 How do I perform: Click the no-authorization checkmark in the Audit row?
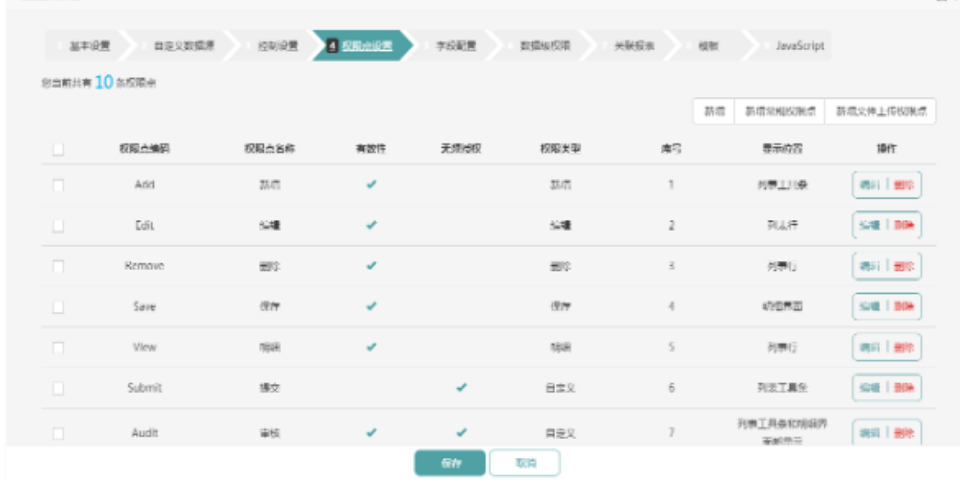[461, 433]
